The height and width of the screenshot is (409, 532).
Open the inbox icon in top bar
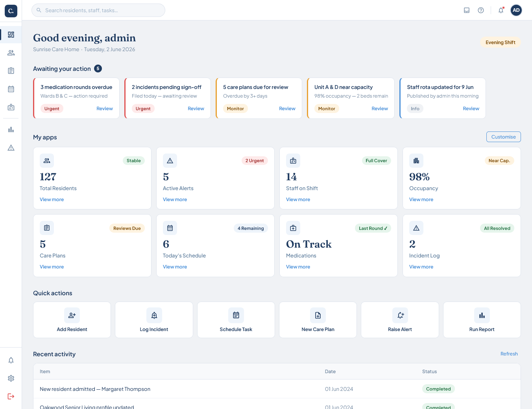pos(467,10)
